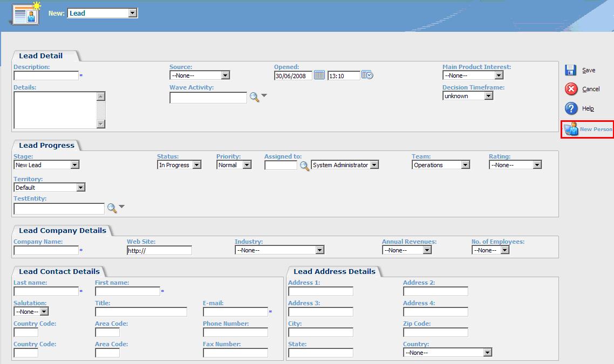Click into the Assigned to search field
This screenshot has height=364, width=614.
tap(281, 165)
